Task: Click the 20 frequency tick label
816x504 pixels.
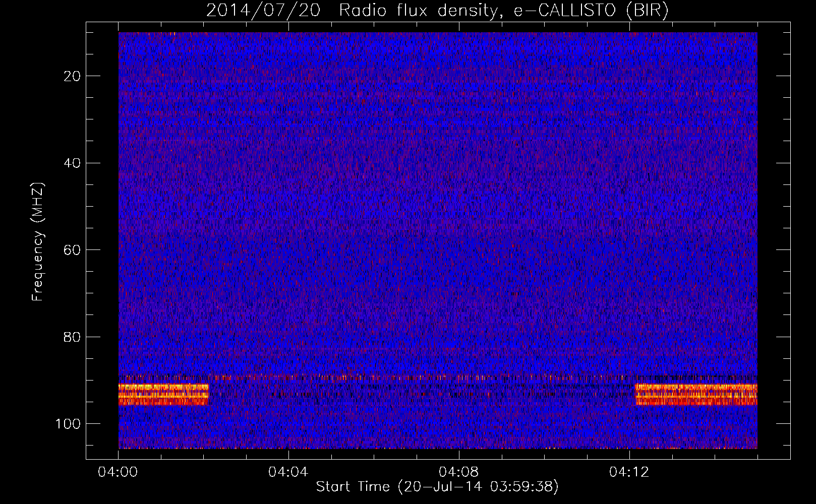Action: pos(73,76)
